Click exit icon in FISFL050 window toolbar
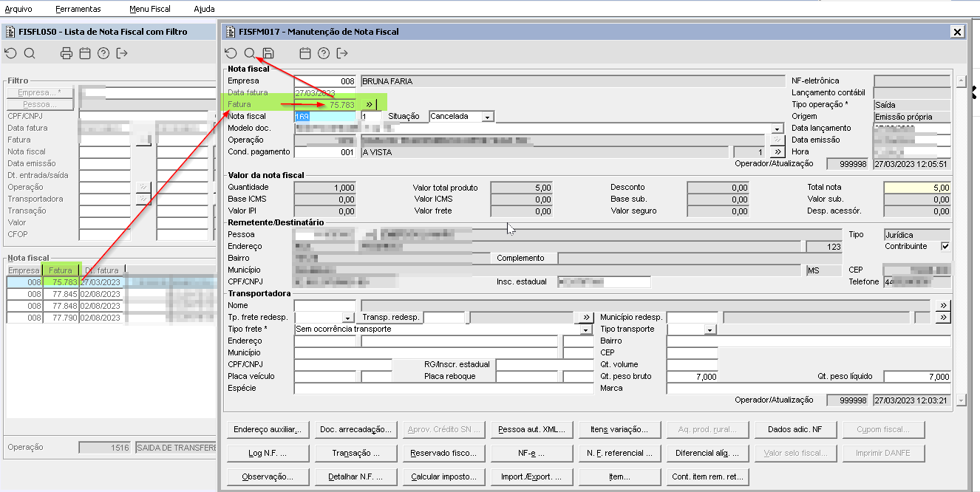This screenshot has width=980, height=492. click(x=122, y=53)
